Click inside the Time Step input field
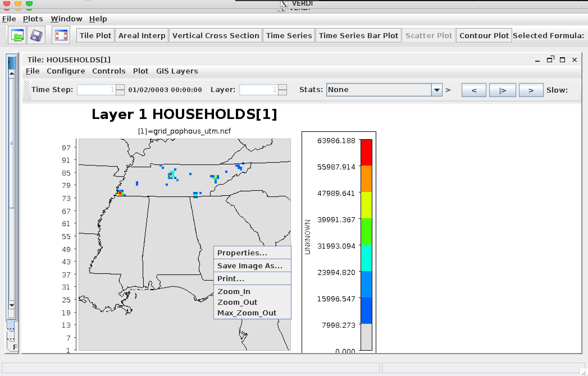The image size is (588, 376). [96, 90]
